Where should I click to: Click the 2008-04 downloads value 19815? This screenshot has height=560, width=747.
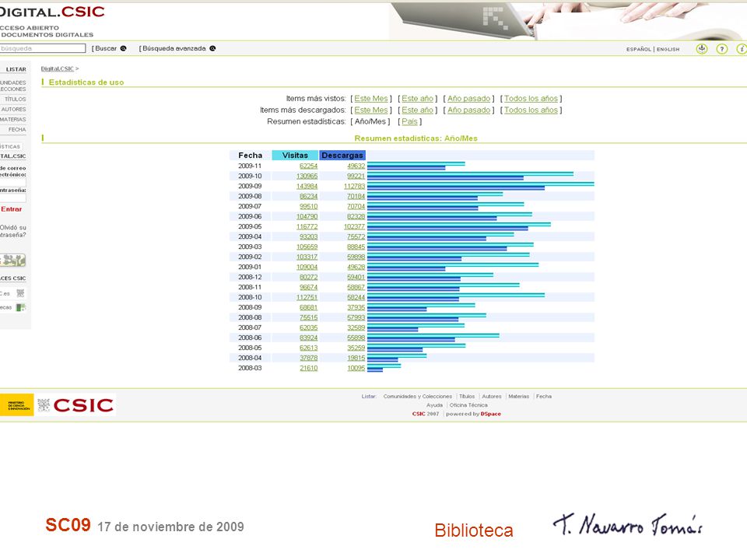click(356, 358)
